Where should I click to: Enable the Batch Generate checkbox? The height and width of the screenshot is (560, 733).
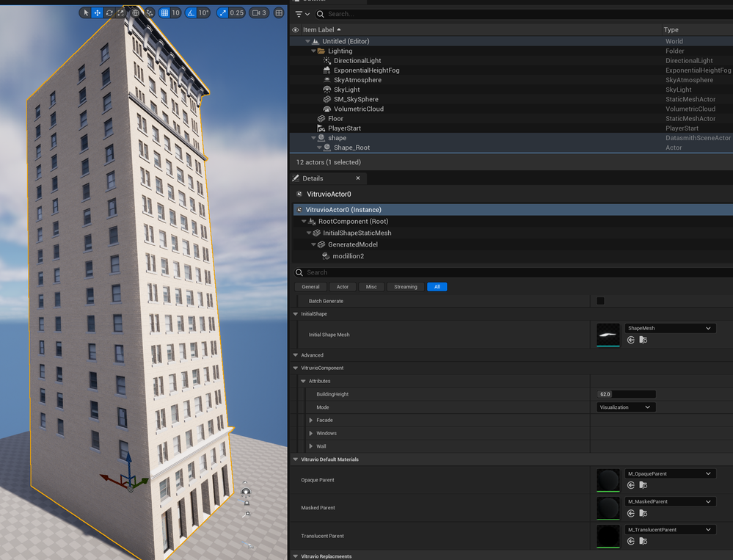point(601,301)
